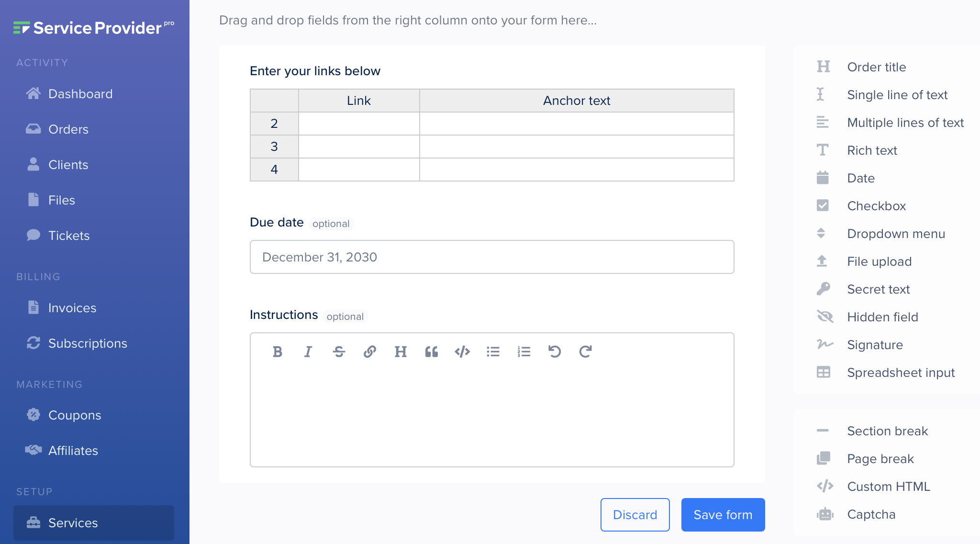
Task: Select the File upload field type
Action: click(879, 261)
